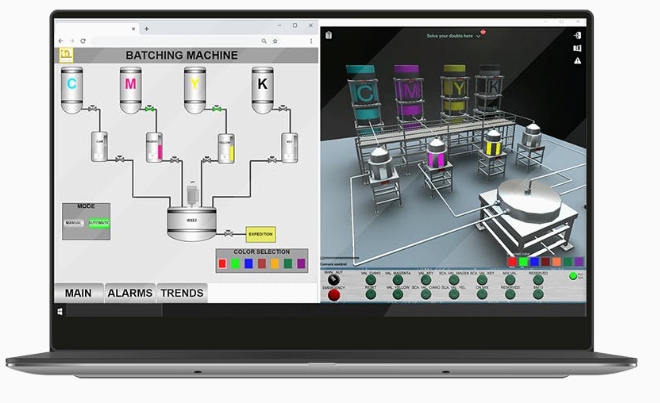Image resolution: width=660 pixels, height=403 pixels.
Task: Open the ALARMS tab
Action: (130, 293)
